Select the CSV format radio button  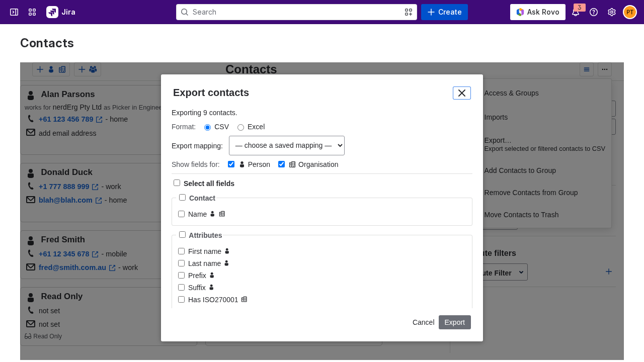click(x=207, y=127)
